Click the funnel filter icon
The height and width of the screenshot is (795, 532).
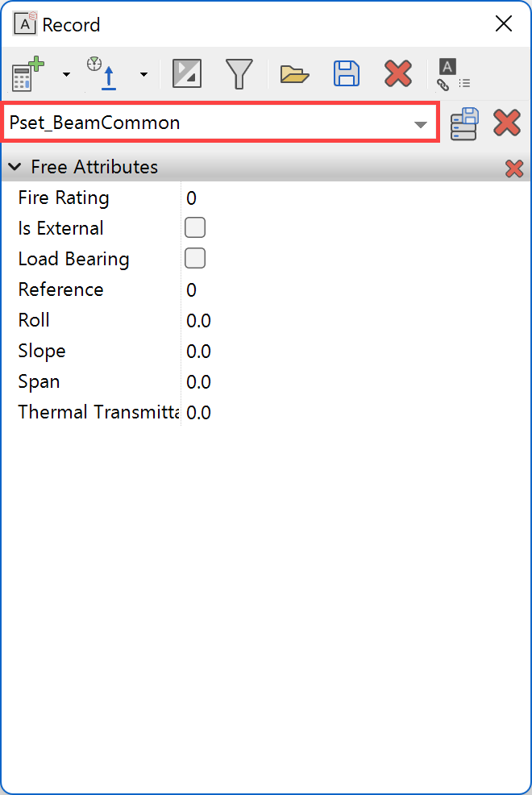click(x=239, y=74)
